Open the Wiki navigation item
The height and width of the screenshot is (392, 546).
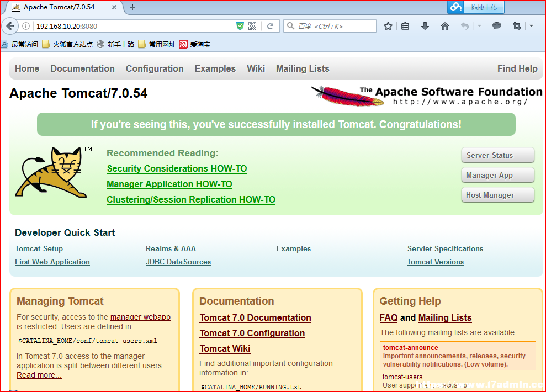tap(256, 68)
